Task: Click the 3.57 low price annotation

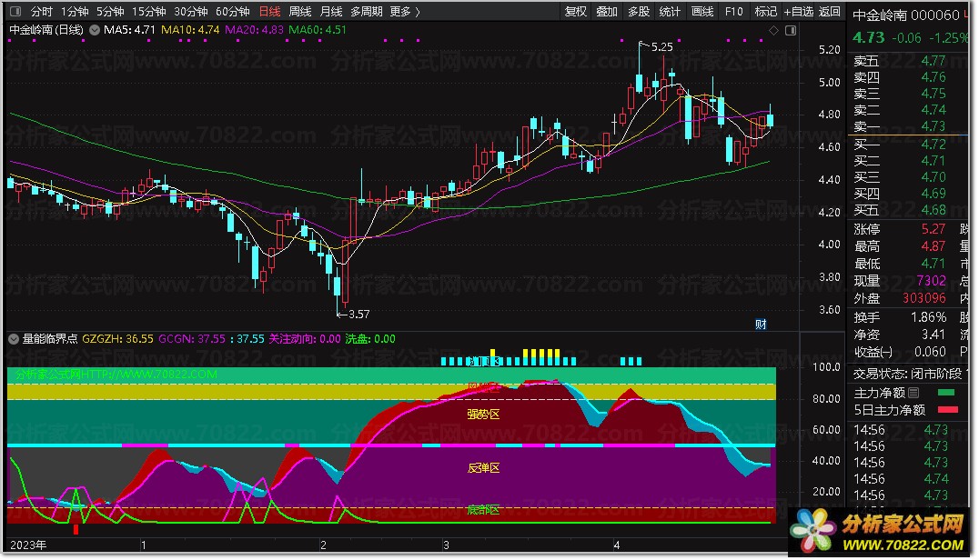Action: [359, 315]
